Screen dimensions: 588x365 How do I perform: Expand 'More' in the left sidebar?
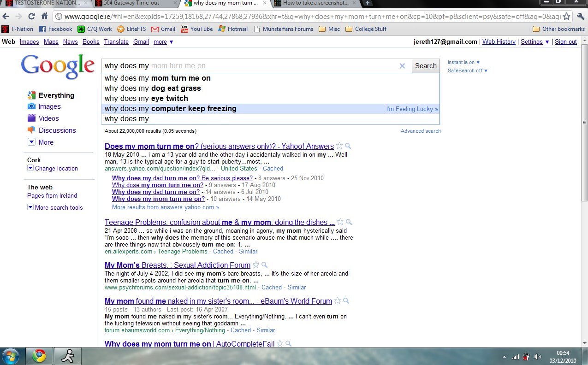tap(41, 142)
